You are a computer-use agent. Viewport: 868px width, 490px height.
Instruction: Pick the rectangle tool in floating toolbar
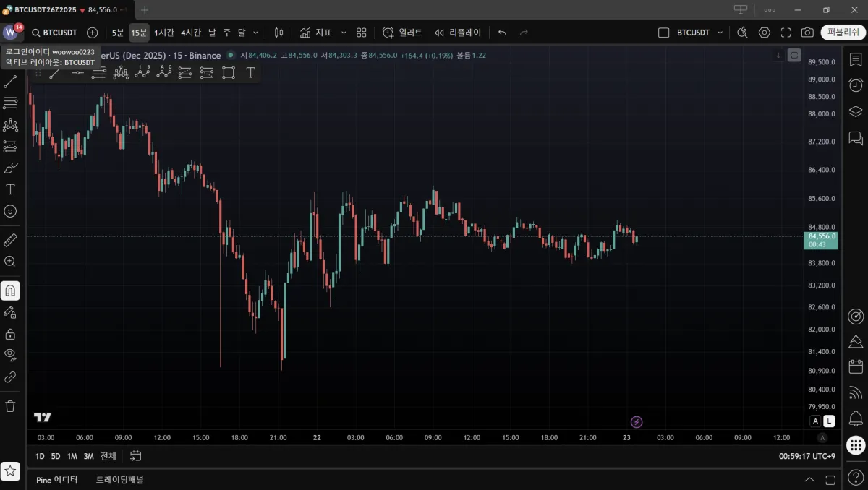pyautogui.click(x=229, y=72)
